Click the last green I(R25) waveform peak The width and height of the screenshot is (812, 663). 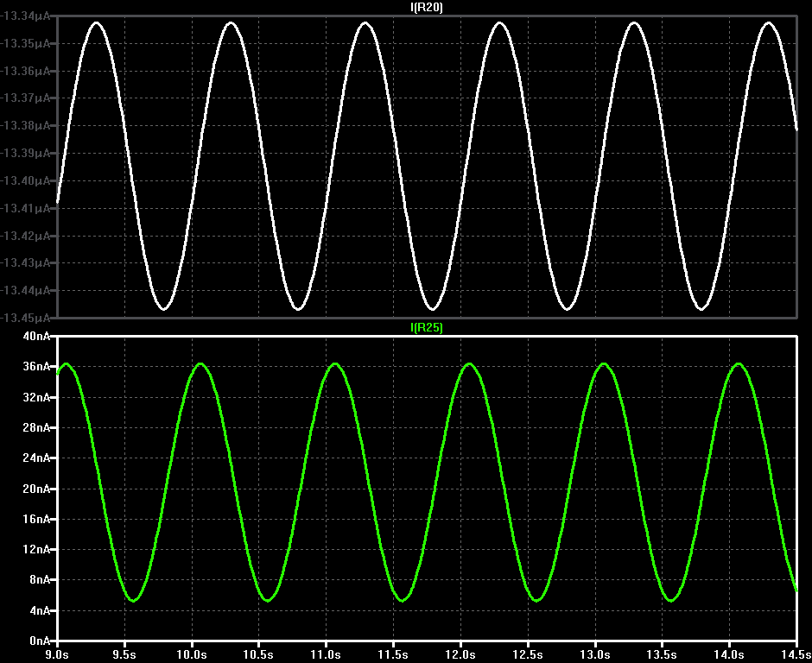(739, 363)
